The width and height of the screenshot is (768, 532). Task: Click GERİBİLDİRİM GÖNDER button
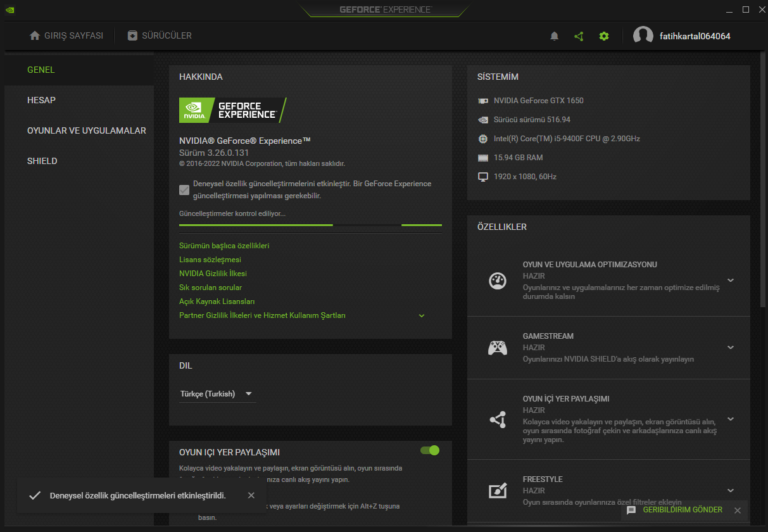pyautogui.click(x=683, y=510)
